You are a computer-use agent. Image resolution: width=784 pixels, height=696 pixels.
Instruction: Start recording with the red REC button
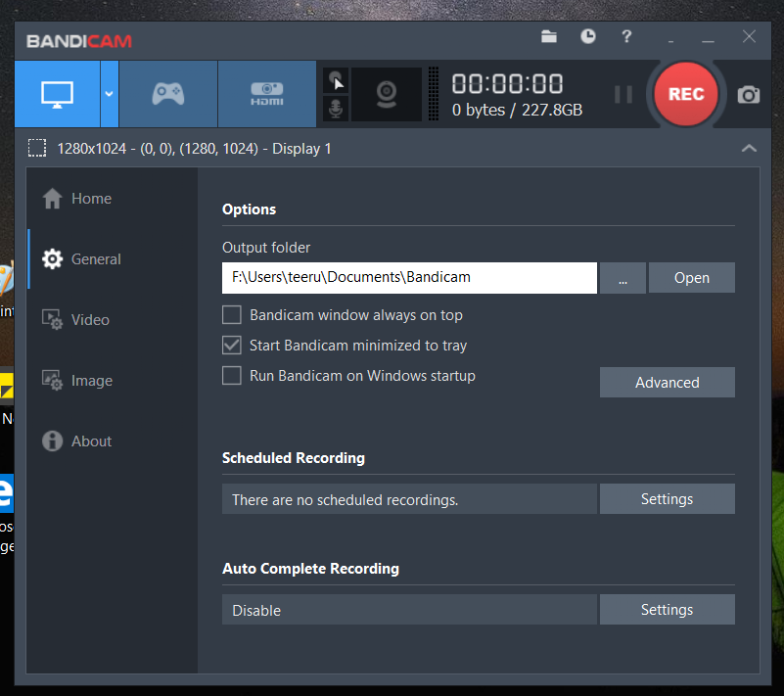686,94
